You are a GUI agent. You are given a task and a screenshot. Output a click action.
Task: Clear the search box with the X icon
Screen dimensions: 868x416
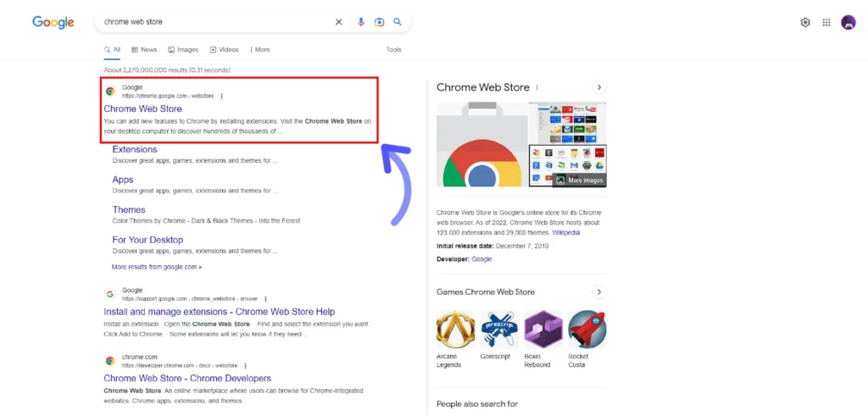pos(339,22)
